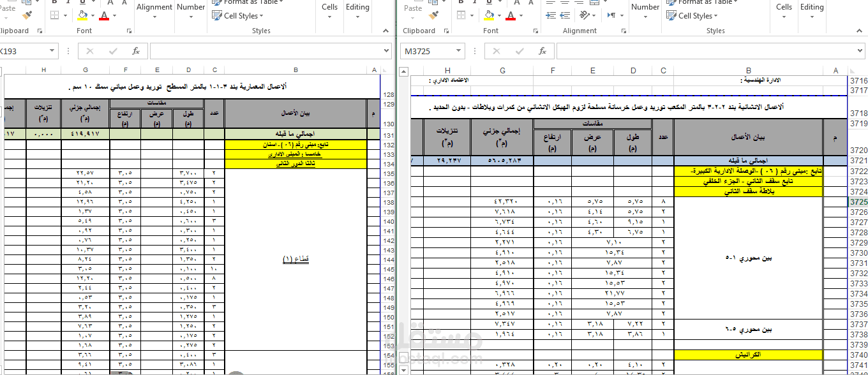
Task: Open Name Box dropdown in left window
Action: 53,51
